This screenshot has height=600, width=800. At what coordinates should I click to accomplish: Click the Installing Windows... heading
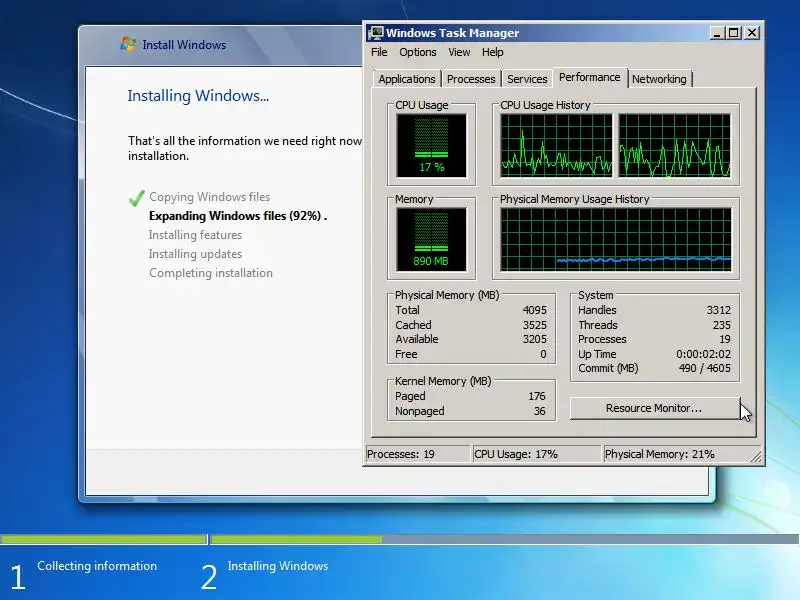click(x=198, y=96)
